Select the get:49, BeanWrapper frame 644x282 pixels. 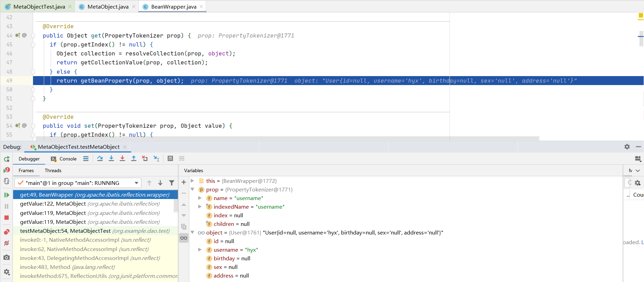coord(95,195)
